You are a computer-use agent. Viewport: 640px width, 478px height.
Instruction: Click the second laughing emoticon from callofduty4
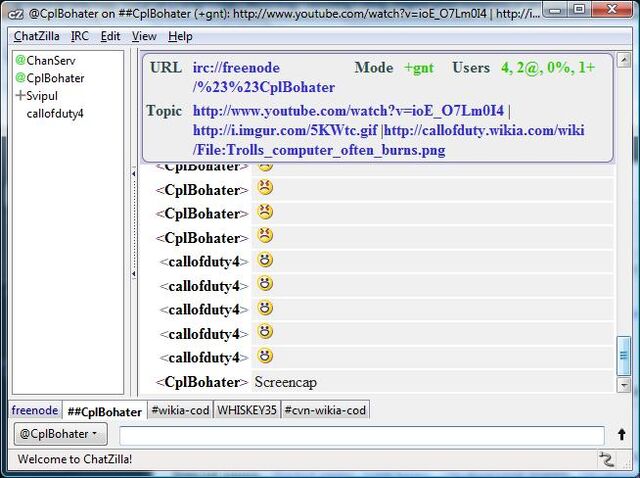click(x=265, y=284)
